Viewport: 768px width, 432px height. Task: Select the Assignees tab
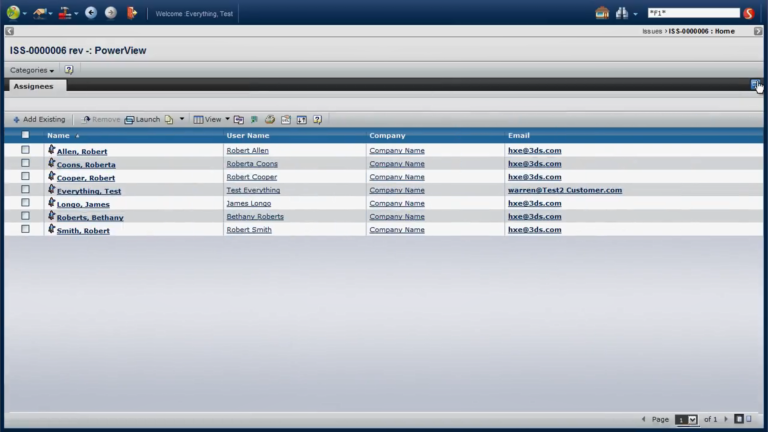pos(33,86)
